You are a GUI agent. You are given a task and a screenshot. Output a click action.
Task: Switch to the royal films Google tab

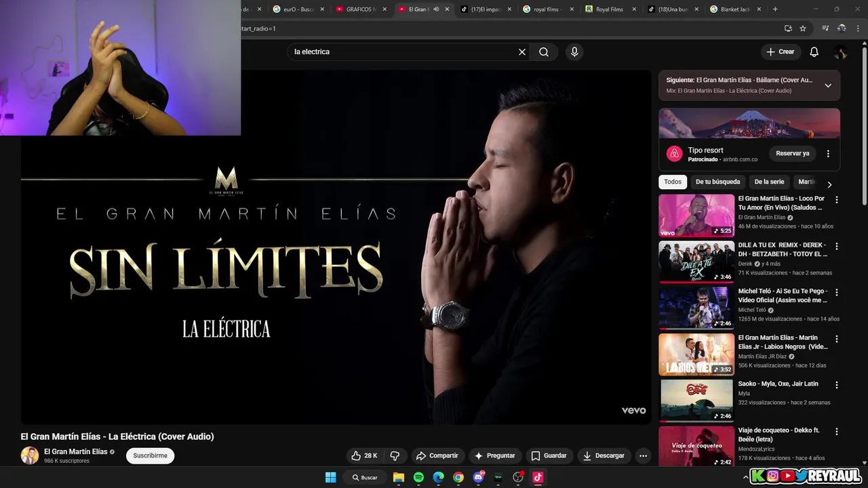pos(547,9)
